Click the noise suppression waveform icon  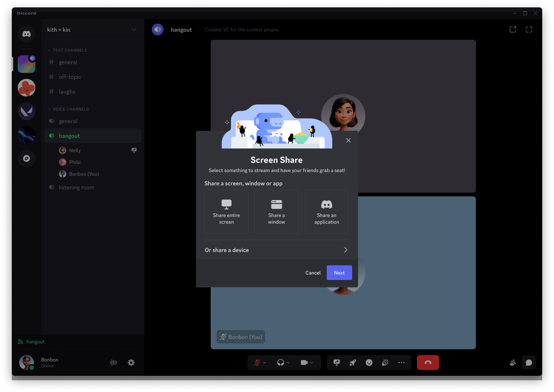pyautogui.click(x=113, y=363)
